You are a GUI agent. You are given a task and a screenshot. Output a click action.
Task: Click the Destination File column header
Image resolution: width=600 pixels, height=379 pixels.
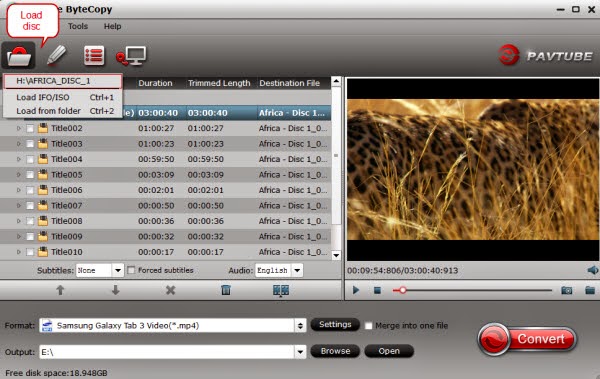(290, 83)
